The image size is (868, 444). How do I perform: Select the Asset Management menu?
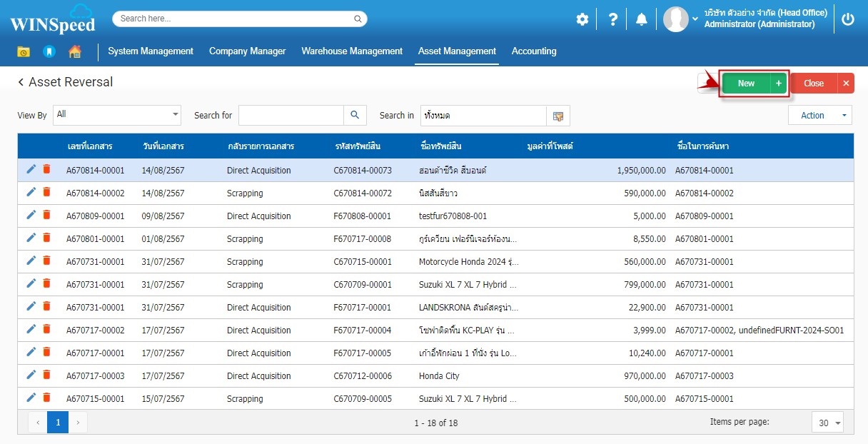(x=457, y=51)
